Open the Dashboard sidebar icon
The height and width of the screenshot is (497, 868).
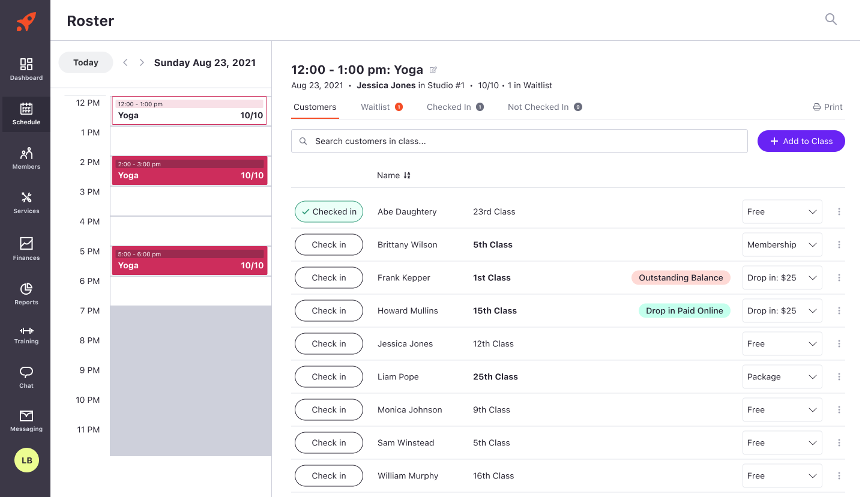26,69
